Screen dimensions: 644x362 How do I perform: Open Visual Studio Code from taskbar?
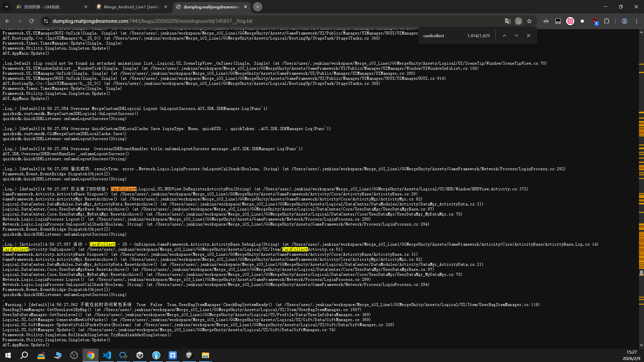pos(107,355)
